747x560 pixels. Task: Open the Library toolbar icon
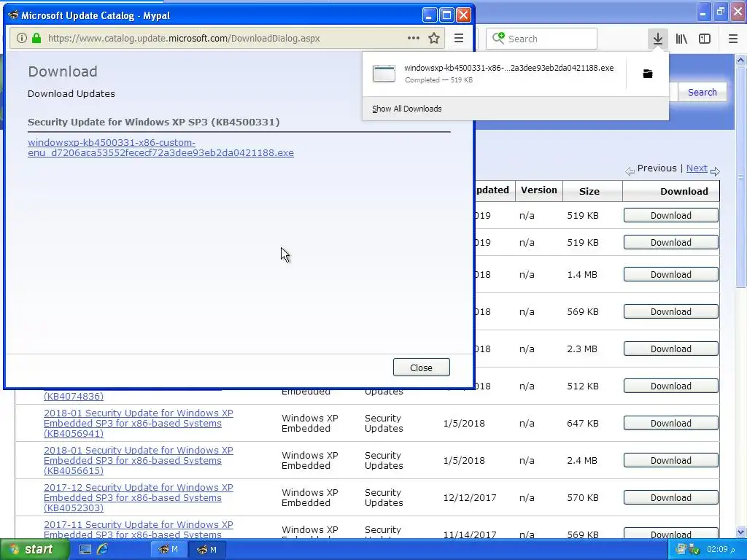click(x=681, y=39)
